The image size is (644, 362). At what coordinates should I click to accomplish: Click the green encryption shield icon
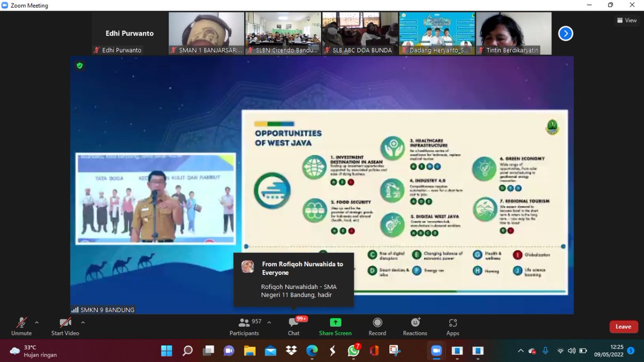(x=79, y=66)
